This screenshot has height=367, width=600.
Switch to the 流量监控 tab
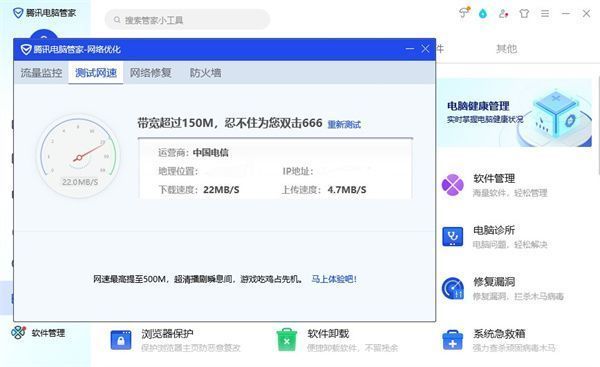[41, 73]
